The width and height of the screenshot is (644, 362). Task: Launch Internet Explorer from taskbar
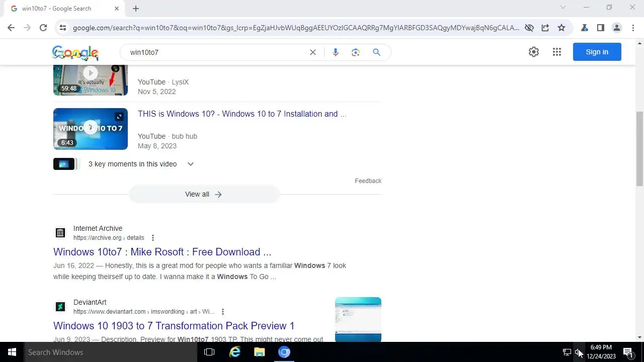(x=235, y=352)
